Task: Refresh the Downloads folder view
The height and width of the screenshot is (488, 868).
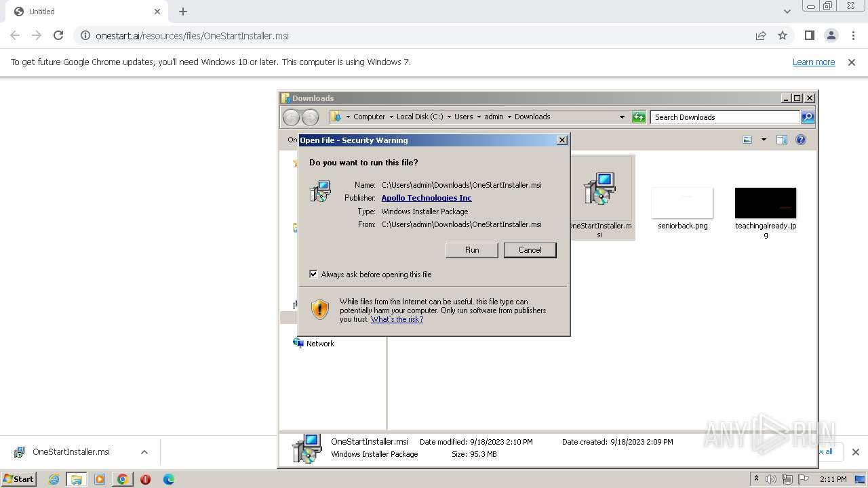Action: [639, 117]
